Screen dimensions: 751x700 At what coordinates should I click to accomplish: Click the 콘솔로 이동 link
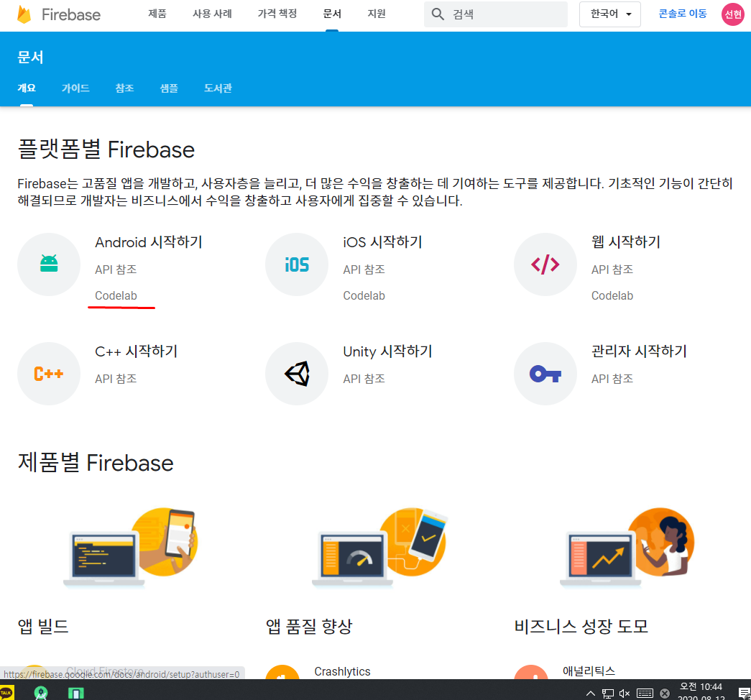[683, 14]
